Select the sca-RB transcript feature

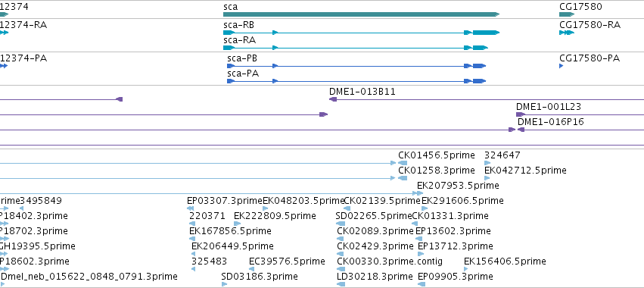tap(361, 33)
